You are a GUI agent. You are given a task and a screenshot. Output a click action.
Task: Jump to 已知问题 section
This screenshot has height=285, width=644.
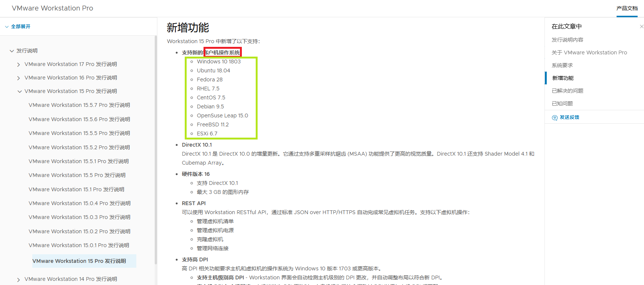[x=562, y=103]
